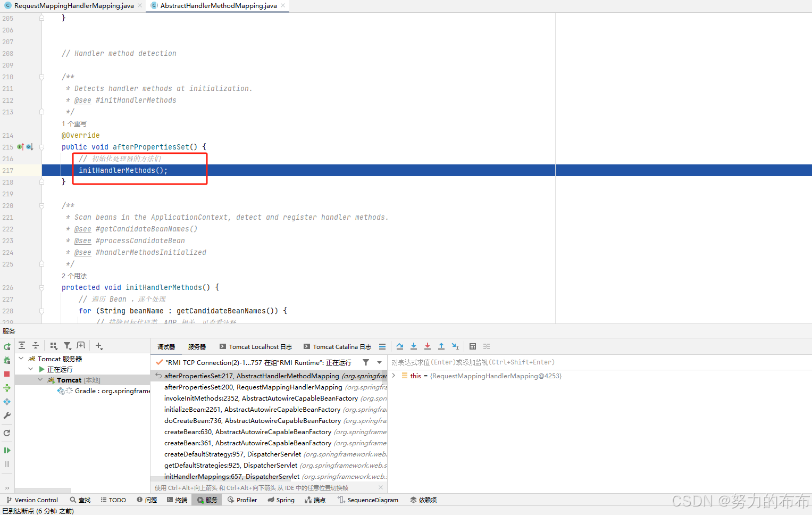Stop the running Tomcat server

[x=7, y=374]
